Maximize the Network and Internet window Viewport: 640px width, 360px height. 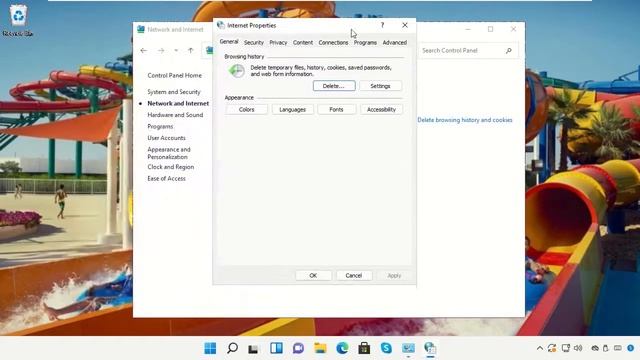491,29
